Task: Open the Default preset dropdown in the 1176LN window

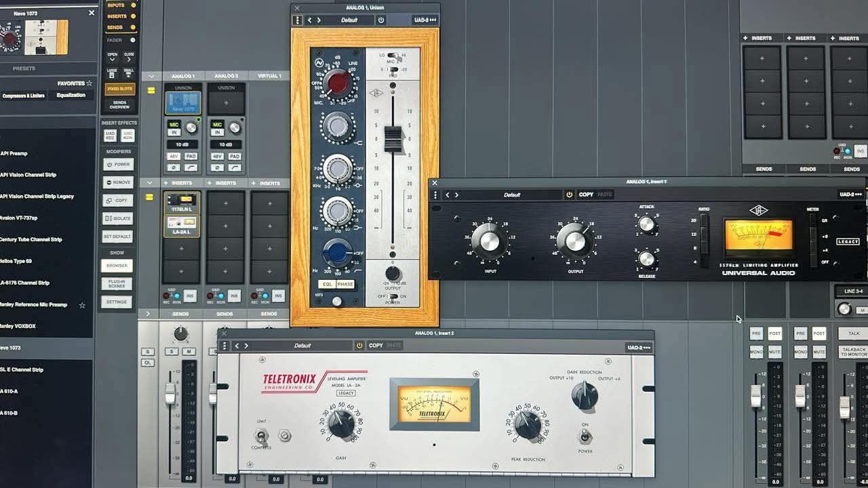Action: (x=512, y=195)
